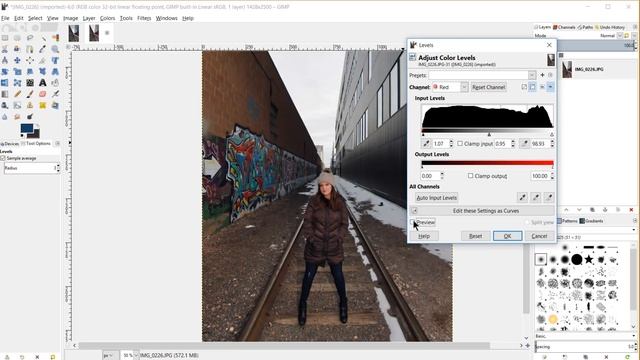Viewport: 640px width, 360px height.
Task: Click Reset in the Levels dialog
Action: (x=476, y=236)
